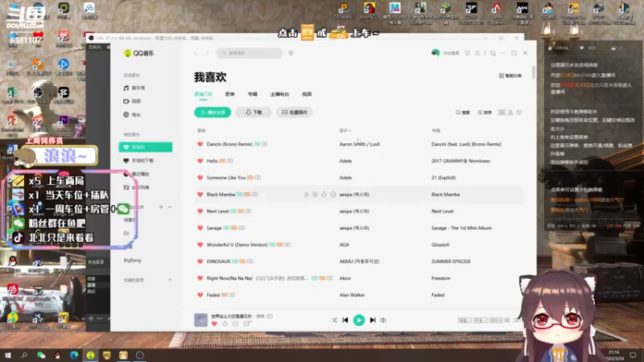Switch to the 视频 tab
The image size is (644, 362).
tap(307, 94)
